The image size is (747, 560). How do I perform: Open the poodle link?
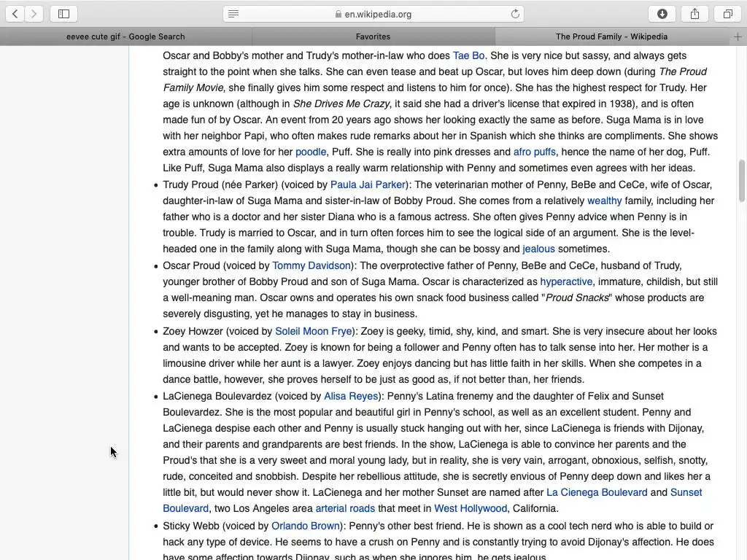(x=311, y=152)
